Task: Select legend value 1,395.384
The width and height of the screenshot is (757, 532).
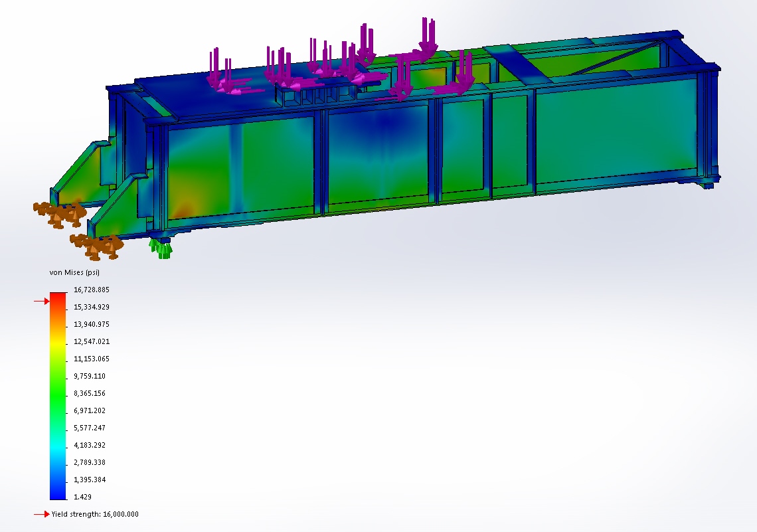Action: 90,480
